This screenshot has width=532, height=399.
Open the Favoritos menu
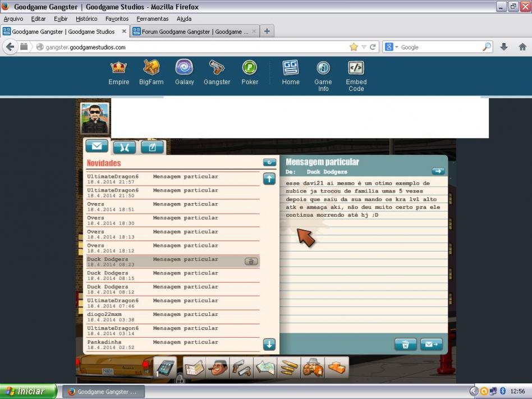(x=117, y=19)
